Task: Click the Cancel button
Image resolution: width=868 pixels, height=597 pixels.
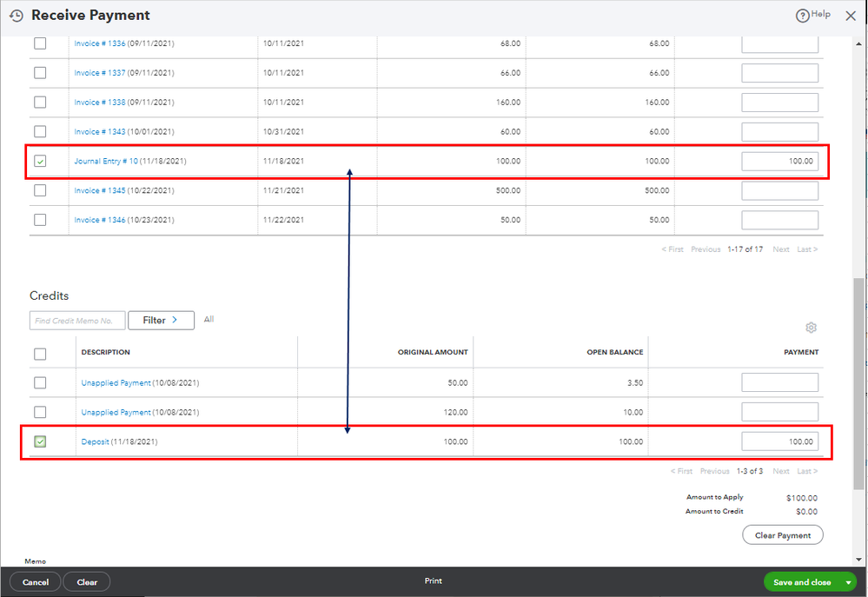Action: [36, 582]
